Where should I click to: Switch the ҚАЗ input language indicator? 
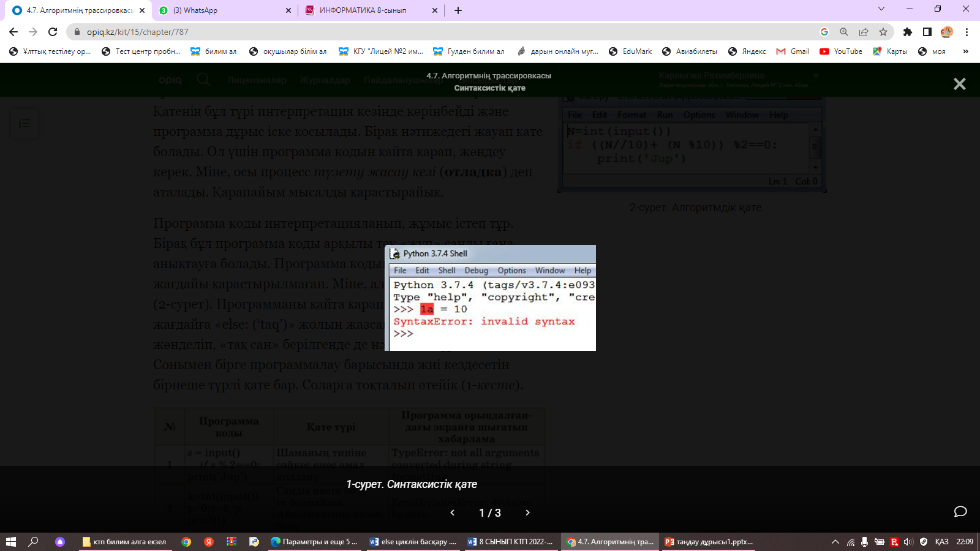[x=942, y=542]
